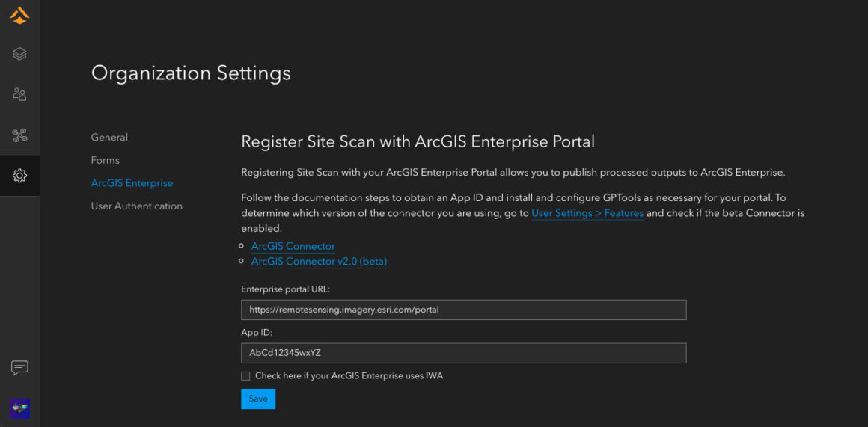Enable the ArcGIS Enterprise uses IWA checkbox

click(245, 376)
